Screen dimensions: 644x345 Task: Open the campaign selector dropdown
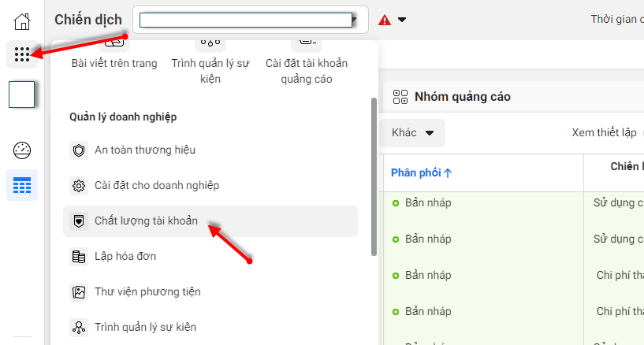(250, 20)
